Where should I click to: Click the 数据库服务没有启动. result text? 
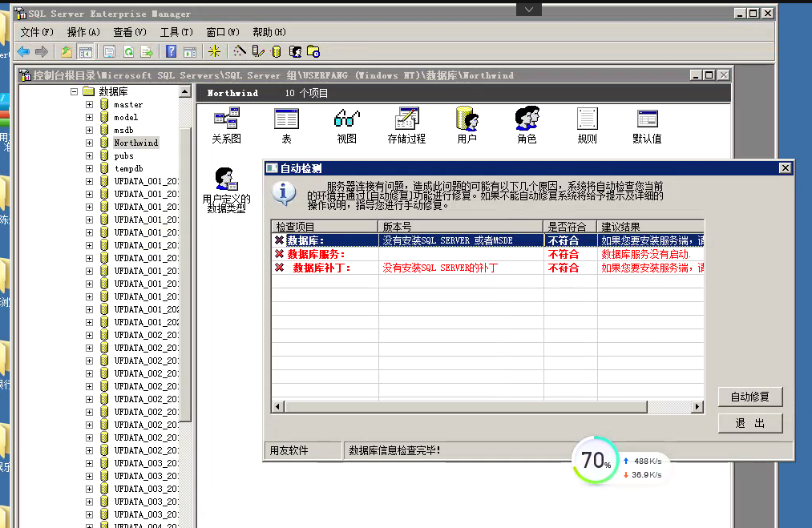pyautogui.click(x=646, y=254)
